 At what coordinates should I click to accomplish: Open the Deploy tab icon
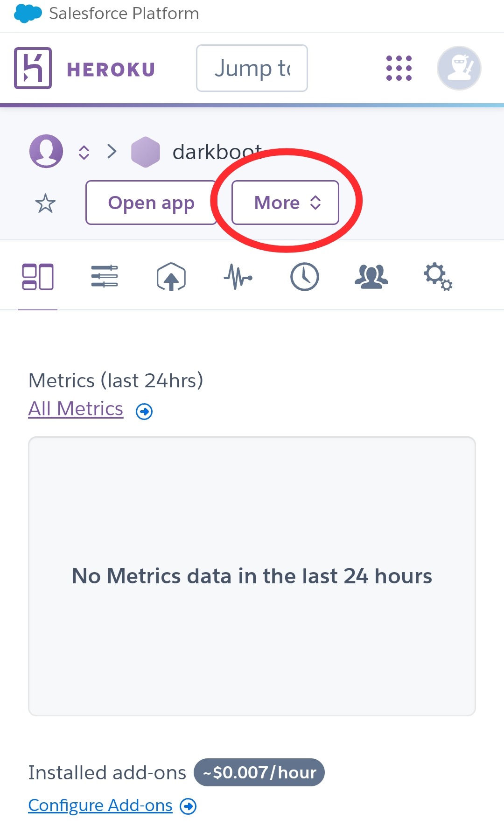pos(171,277)
